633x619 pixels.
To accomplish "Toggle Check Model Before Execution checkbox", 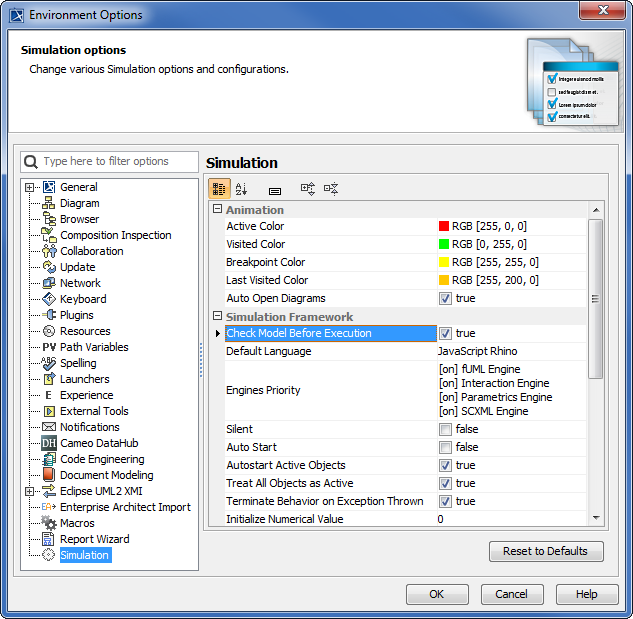I will pos(445,334).
